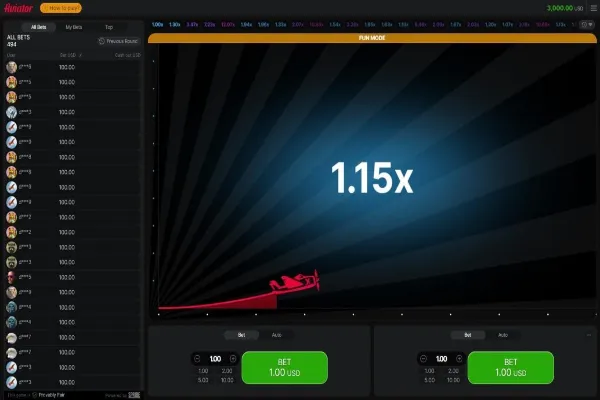Image resolution: width=600 pixels, height=400 pixels.
Task: Choose the 5.00 quick amount in first panel
Action: 203,380
